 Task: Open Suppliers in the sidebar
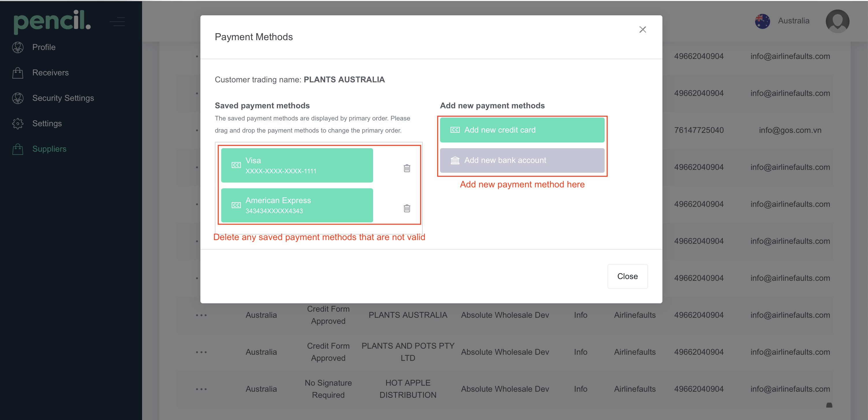pyautogui.click(x=49, y=149)
